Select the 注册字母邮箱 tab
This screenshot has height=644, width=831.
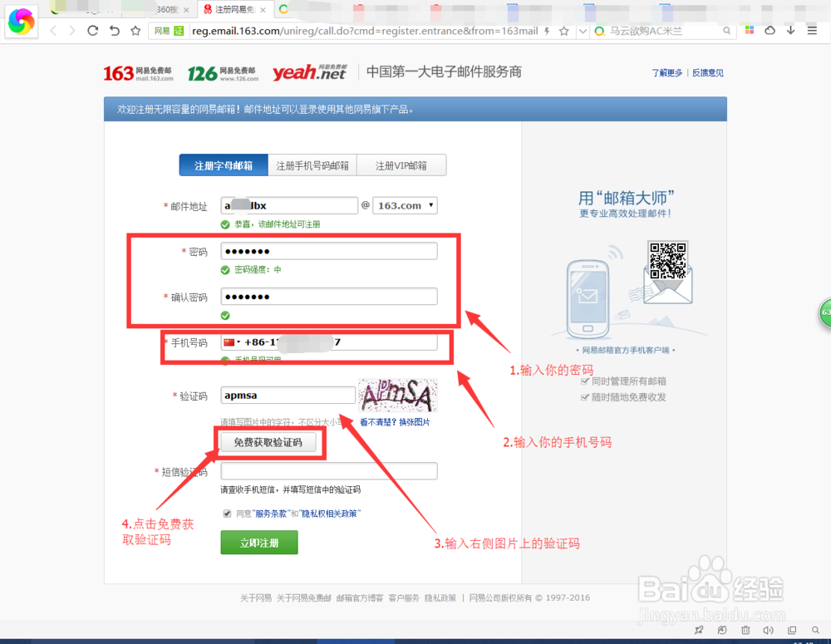point(224,165)
